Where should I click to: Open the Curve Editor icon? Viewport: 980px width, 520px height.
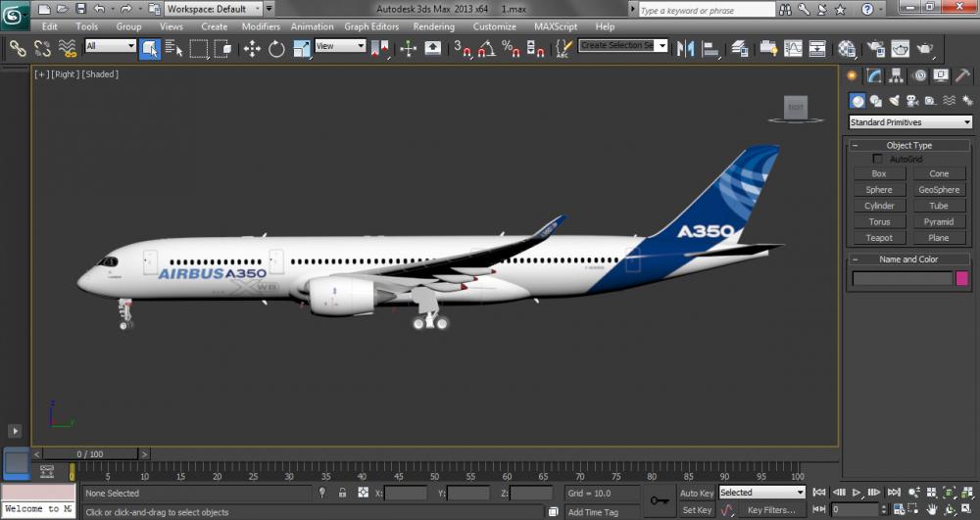pos(793,48)
